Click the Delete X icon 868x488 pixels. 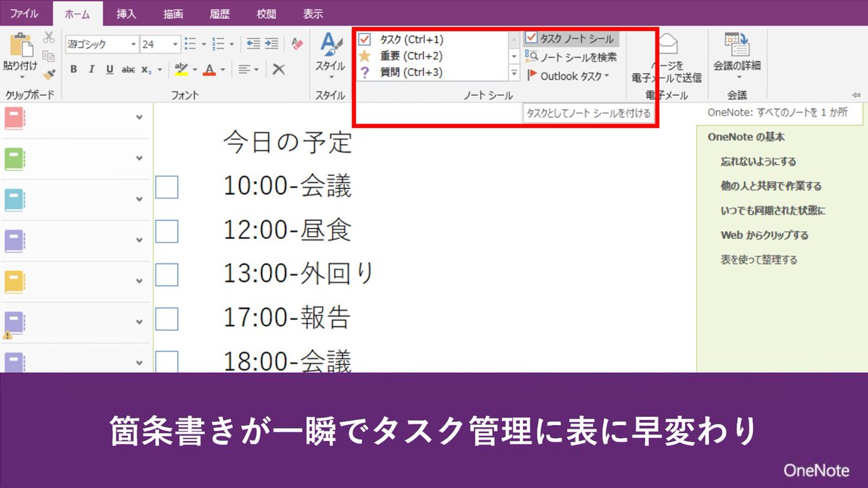pyautogui.click(x=278, y=70)
